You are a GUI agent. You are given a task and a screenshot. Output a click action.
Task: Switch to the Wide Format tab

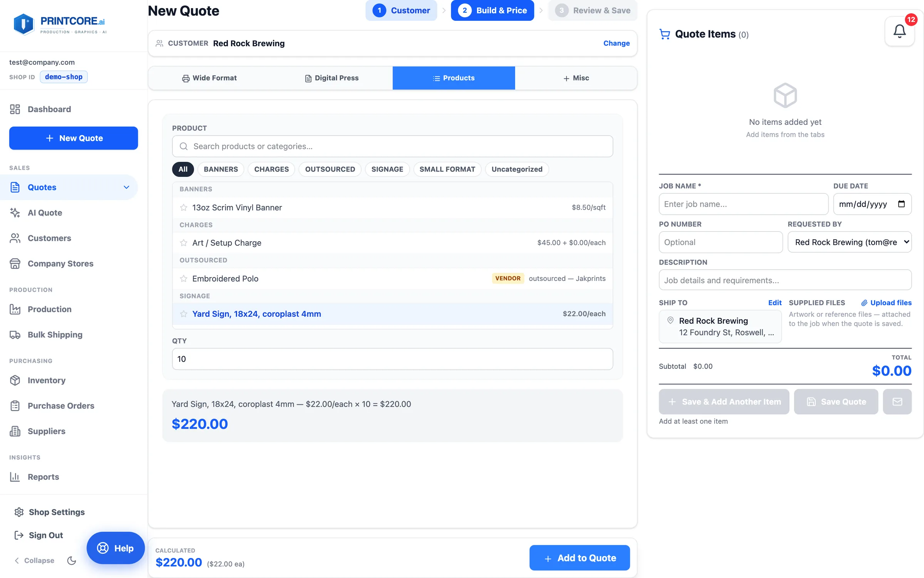[209, 78]
